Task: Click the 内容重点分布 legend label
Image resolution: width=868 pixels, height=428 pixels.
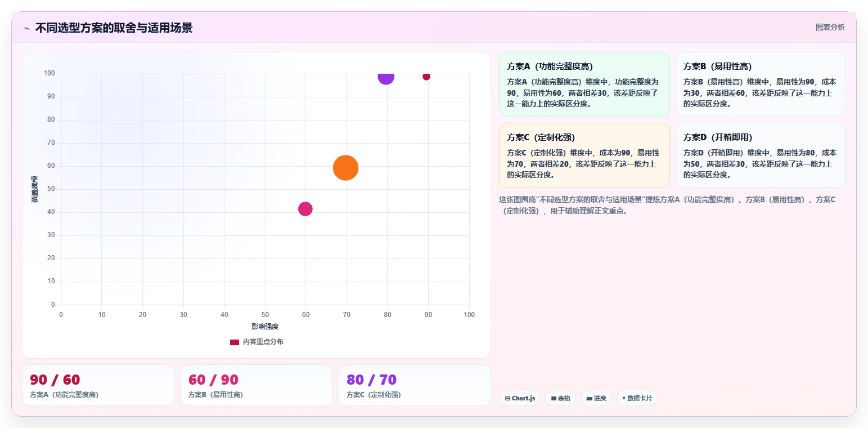Action: coord(263,342)
